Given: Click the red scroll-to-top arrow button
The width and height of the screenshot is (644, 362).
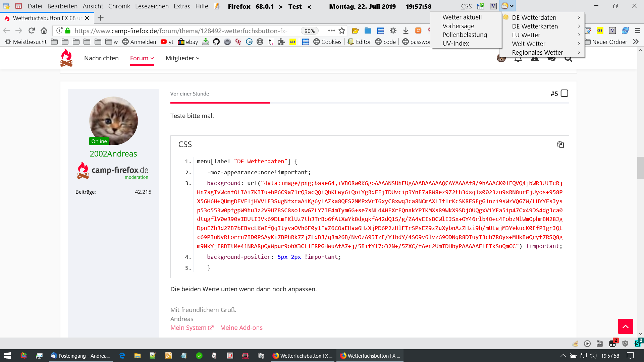Looking at the screenshot, I should 626,326.
